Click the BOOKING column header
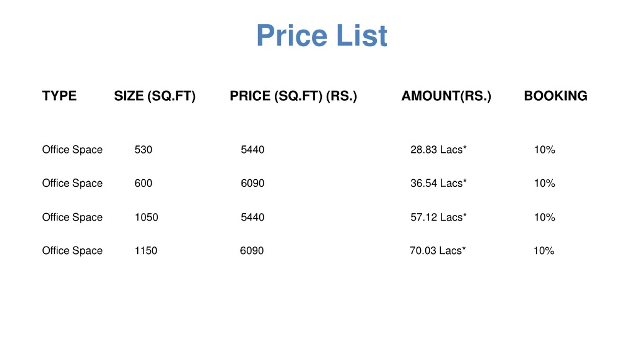 click(x=555, y=96)
